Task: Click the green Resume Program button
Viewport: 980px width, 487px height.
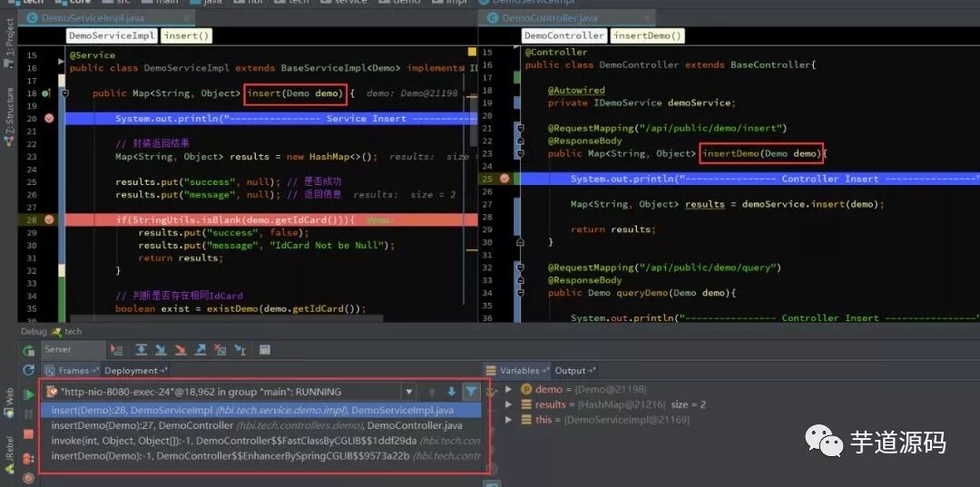Action: [28, 394]
